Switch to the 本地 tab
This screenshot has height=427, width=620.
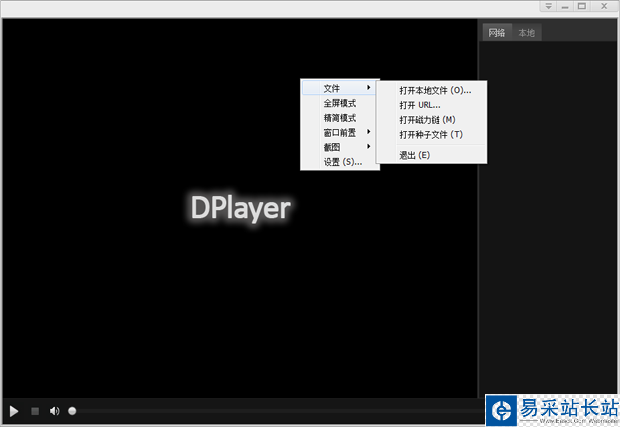click(x=527, y=32)
